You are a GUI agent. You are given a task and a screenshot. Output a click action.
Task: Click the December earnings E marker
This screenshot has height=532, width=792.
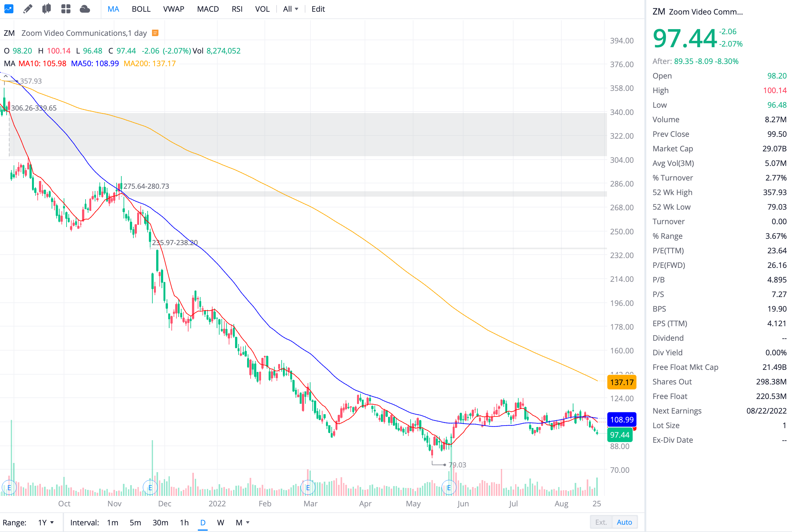click(150, 488)
